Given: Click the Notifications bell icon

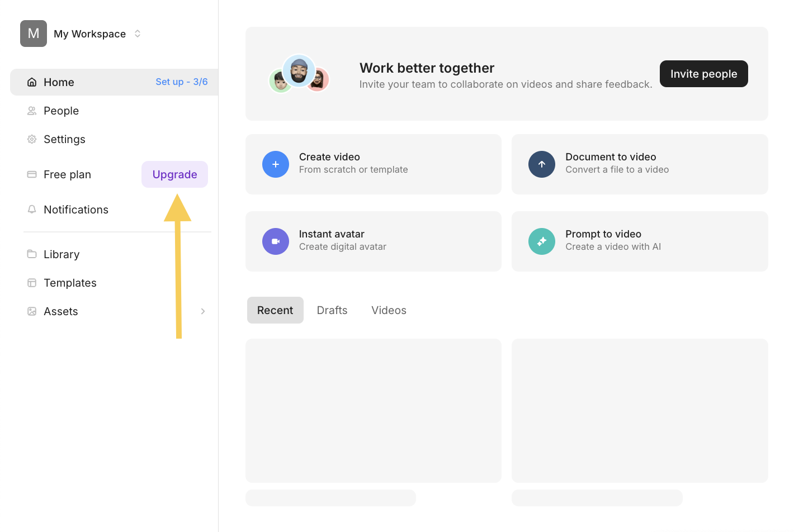Looking at the screenshot, I should pos(32,210).
